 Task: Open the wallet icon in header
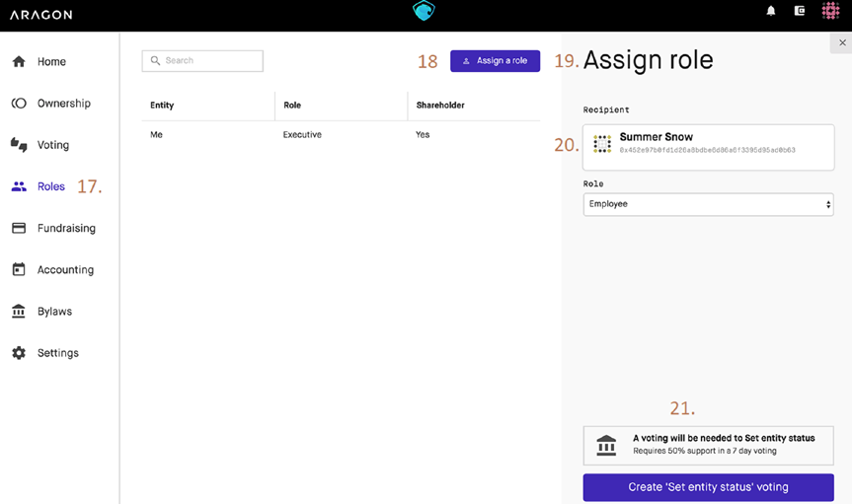pyautogui.click(x=800, y=12)
